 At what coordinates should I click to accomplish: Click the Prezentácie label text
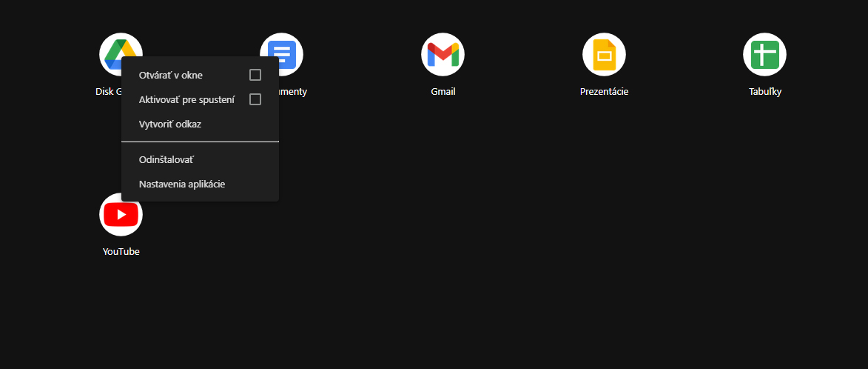(x=604, y=92)
